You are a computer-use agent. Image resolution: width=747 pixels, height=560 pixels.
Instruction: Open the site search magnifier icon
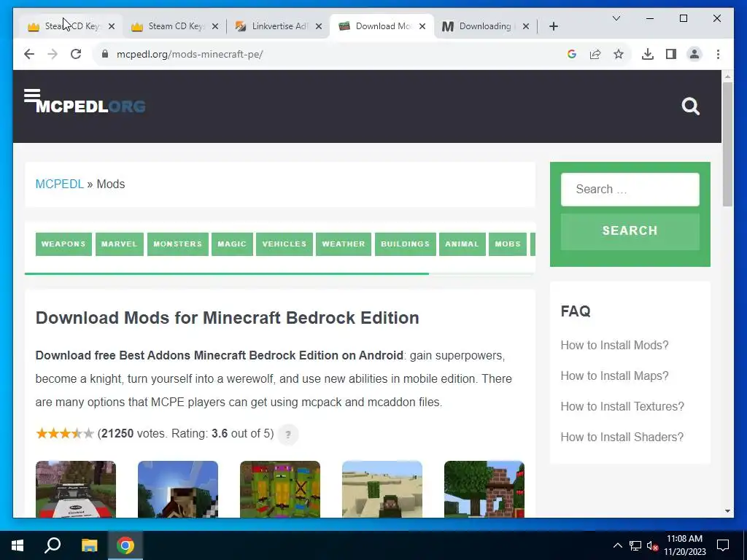(x=690, y=106)
